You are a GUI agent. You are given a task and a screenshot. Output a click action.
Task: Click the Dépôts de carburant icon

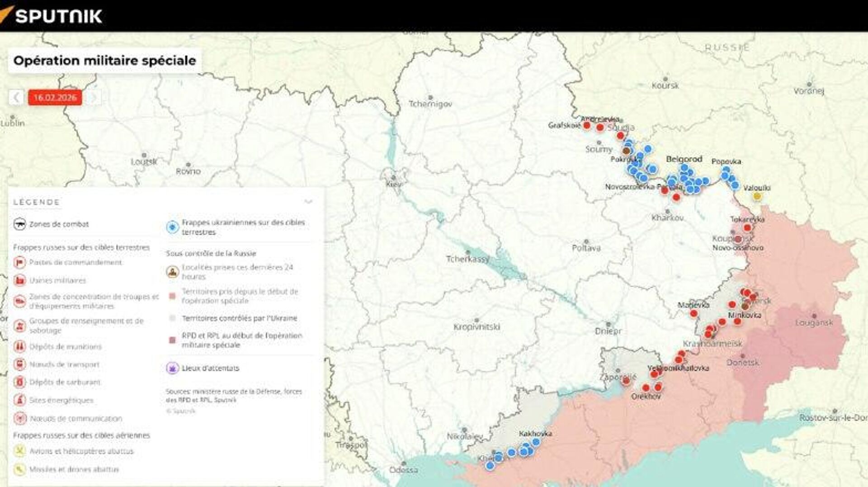tap(19, 382)
